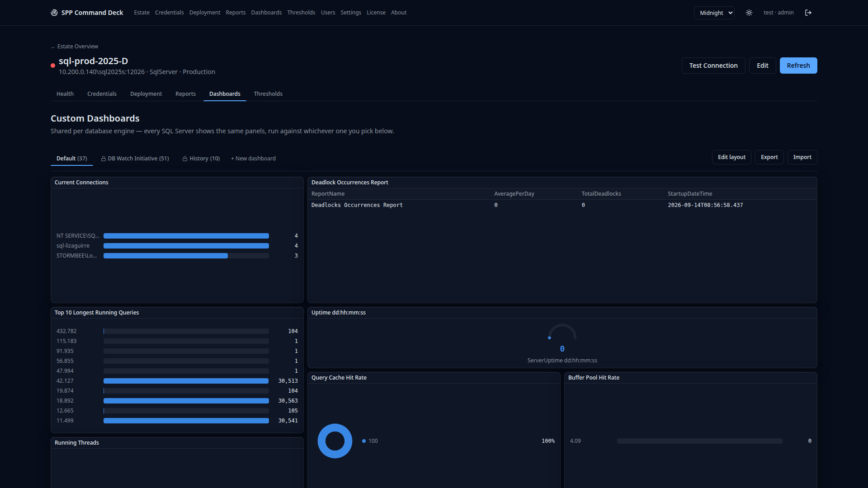Click the 42.127 query duration bar
The image size is (868, 488).
(x=186, y=381)
